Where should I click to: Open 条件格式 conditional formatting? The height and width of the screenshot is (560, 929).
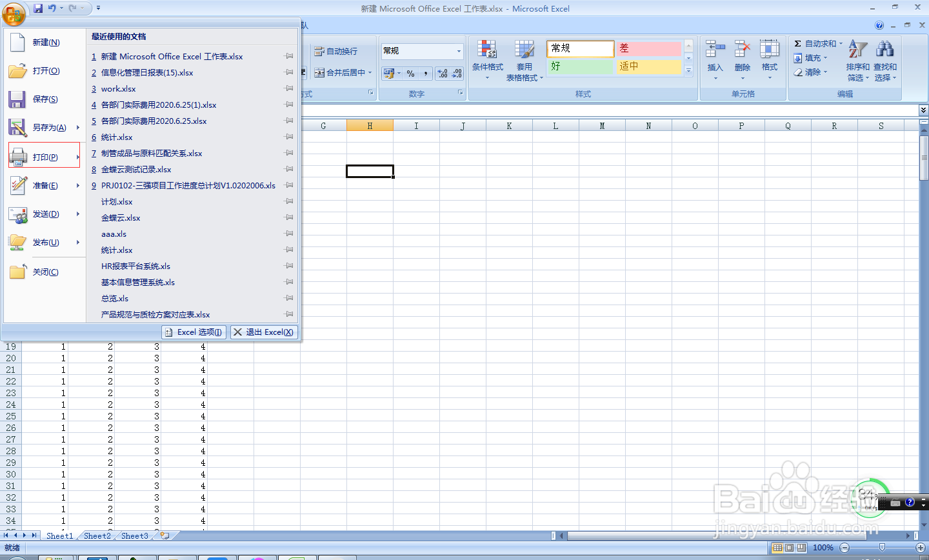487,60
